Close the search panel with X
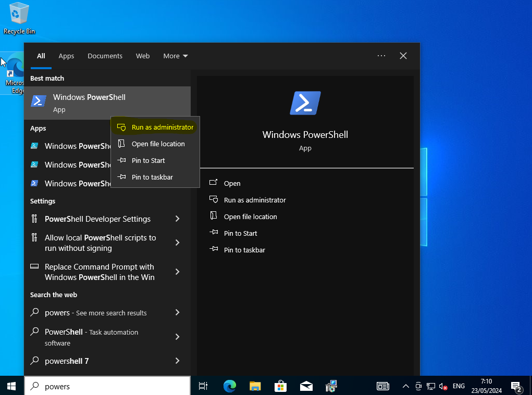 pos(403,56)
